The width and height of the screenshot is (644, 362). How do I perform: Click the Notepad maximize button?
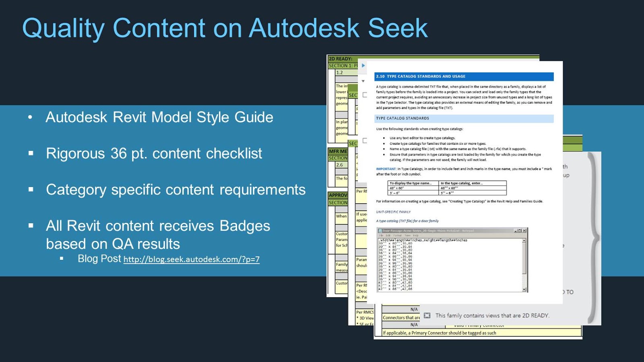tap(519, 230)
